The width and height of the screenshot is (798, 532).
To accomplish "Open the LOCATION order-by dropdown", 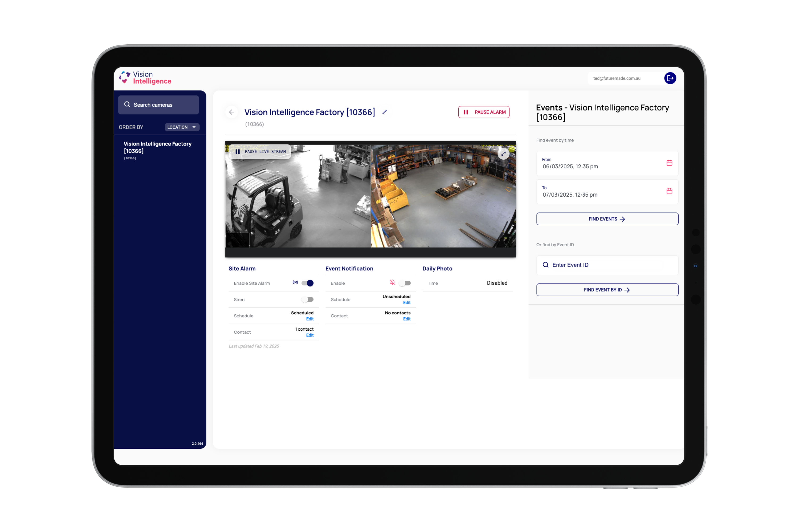I will click(x=182, y=127).
